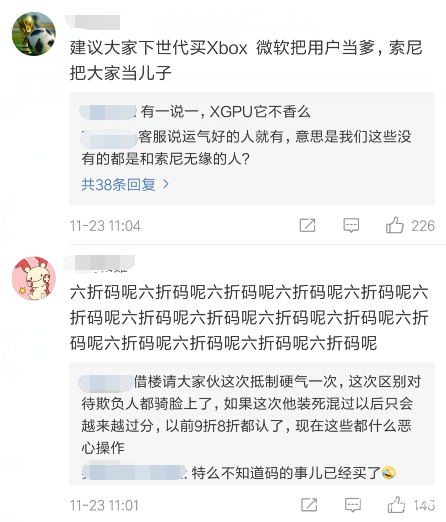Open the pink cartoon rabbit avatar profile
The image size is (446, 522).
coord(34,278)
